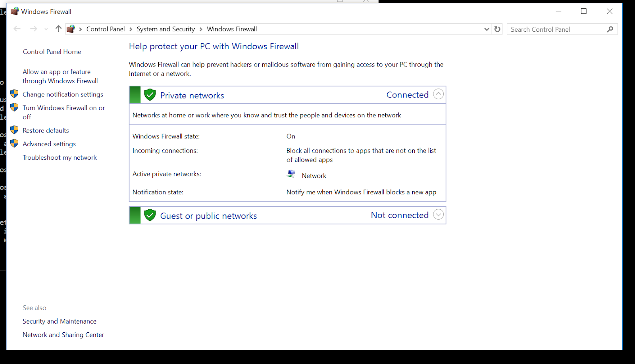Viewport: 635px width, 364px height.
Task: Click the 'On' firewall state value
Action: (x=291, y=136)
